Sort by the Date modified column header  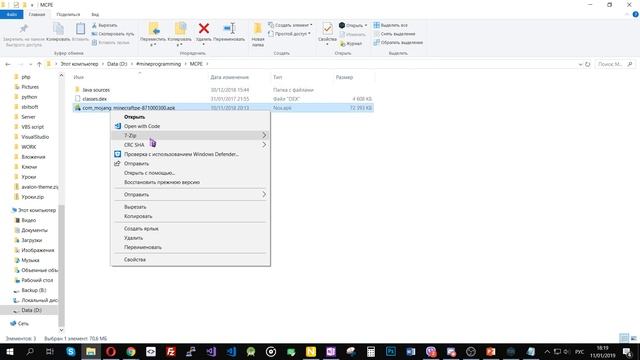(x=229, y=77)
